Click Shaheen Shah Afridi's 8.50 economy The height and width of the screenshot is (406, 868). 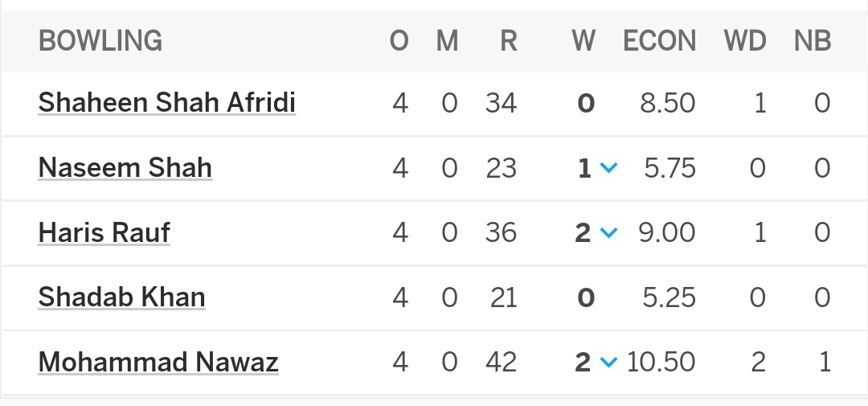point(667,103)
